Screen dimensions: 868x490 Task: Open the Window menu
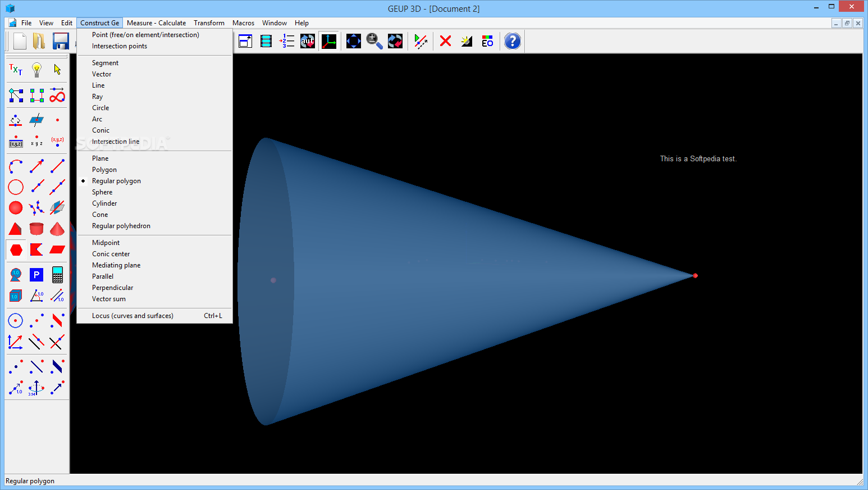[x=275, y=23]
